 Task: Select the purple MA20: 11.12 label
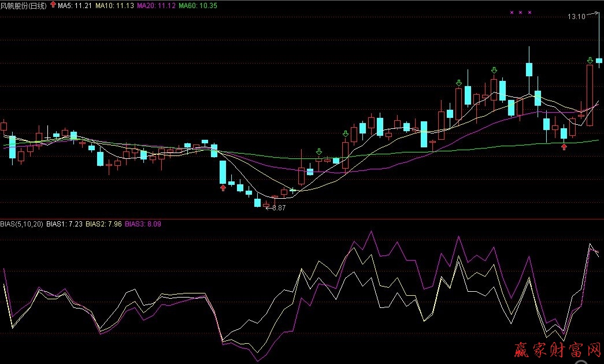point(156,5)
